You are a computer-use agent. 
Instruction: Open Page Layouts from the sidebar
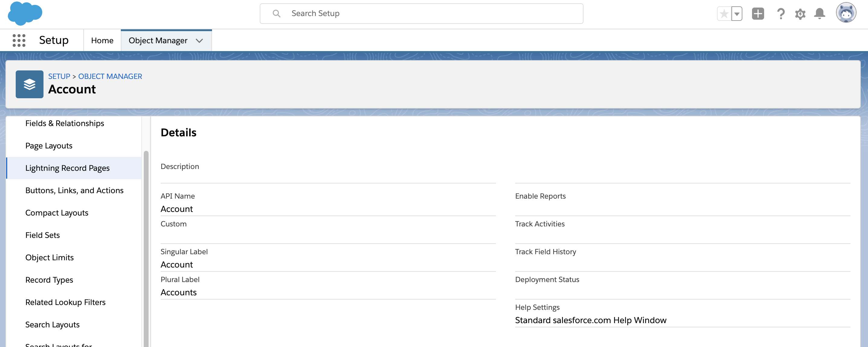[x=49, y=145]
